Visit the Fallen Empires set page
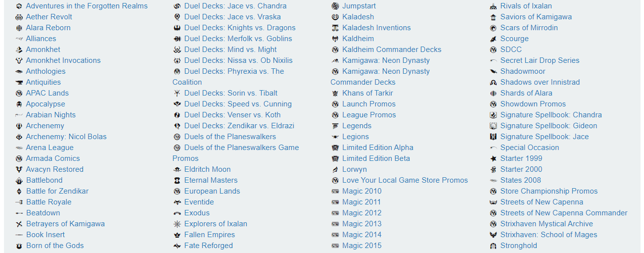Screen dimensions: 644x253 [x=210, y=235]
